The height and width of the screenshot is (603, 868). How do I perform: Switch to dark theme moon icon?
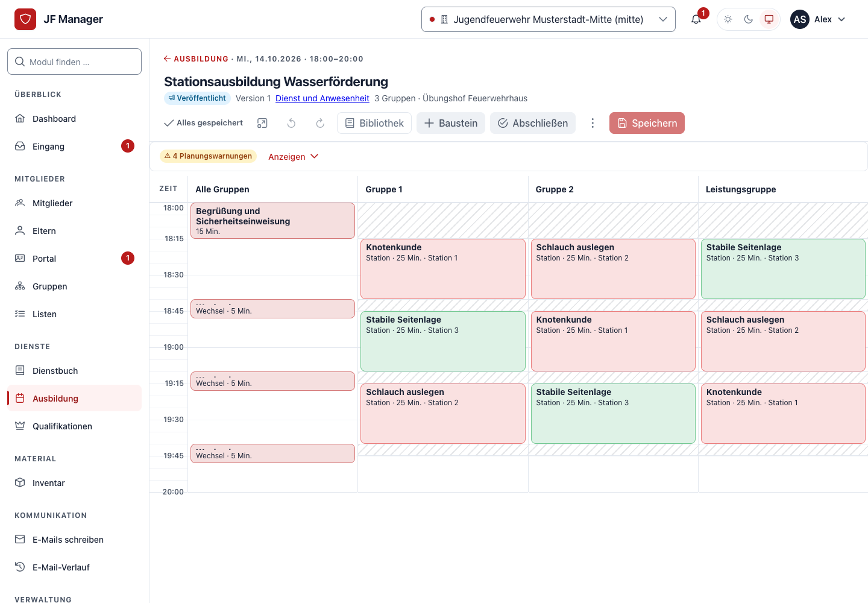click(x=749, y=19)
